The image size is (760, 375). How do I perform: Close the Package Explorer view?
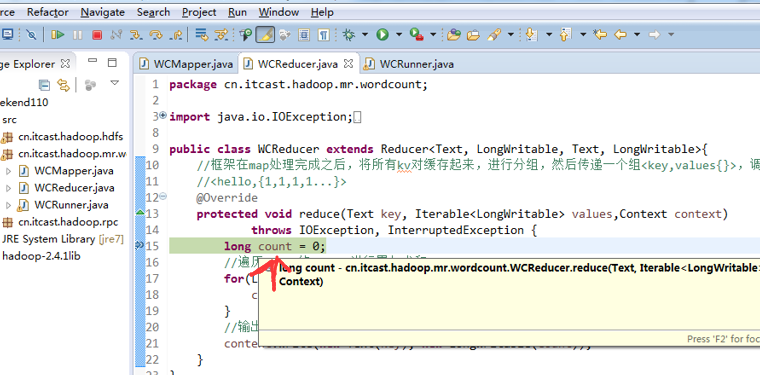click(x=65, y=63)
